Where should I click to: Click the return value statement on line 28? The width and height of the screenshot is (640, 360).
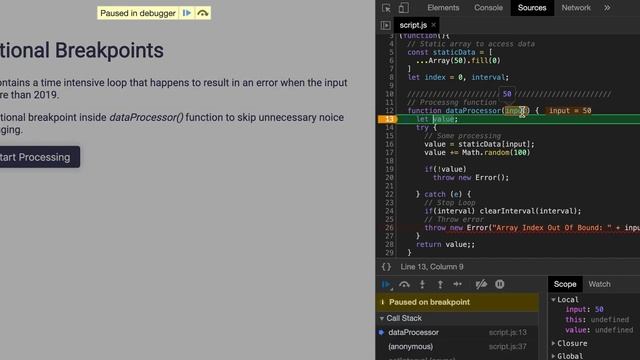[445, 244]
